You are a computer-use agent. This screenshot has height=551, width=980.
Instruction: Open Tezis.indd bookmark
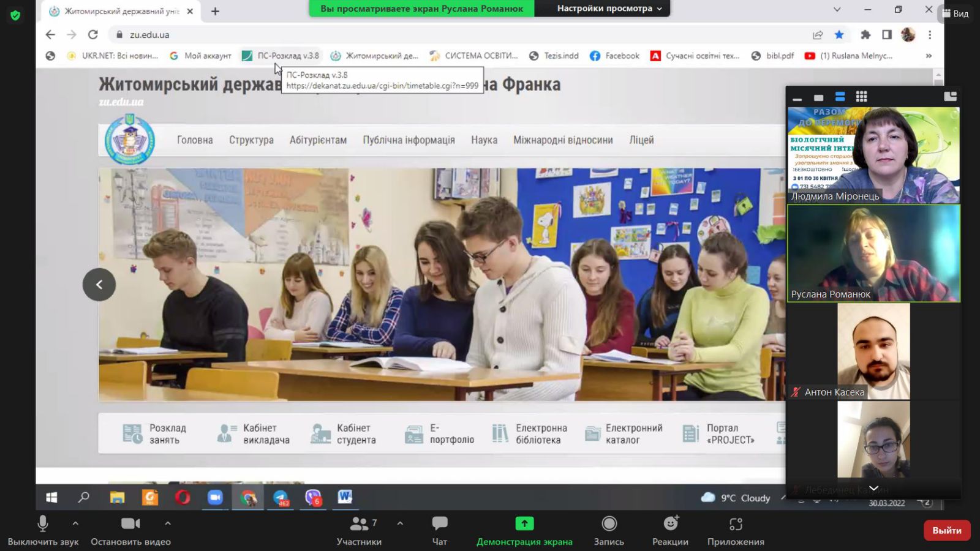[554, 56]
